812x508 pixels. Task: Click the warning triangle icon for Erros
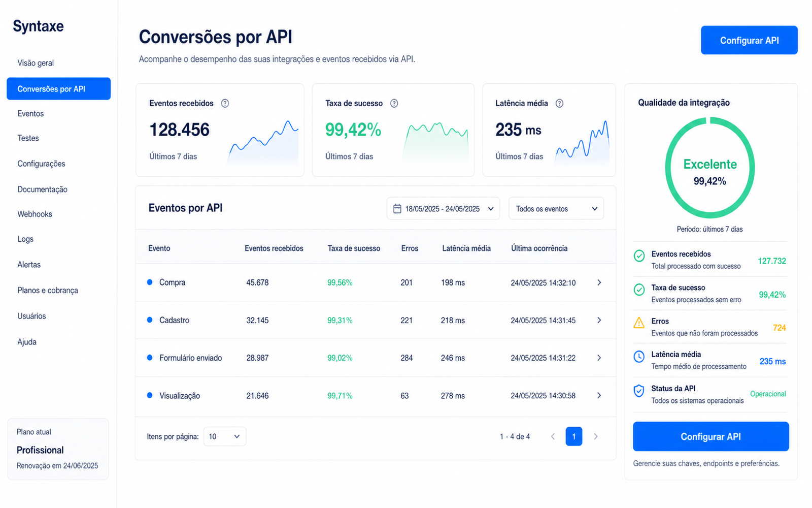(639, 323)
